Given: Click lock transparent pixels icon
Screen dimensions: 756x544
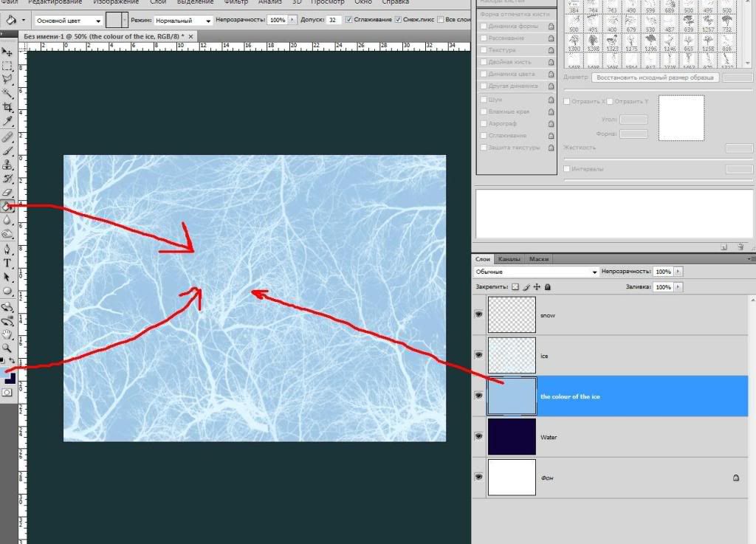Looking at the screenshot, I should coord(515,287).
